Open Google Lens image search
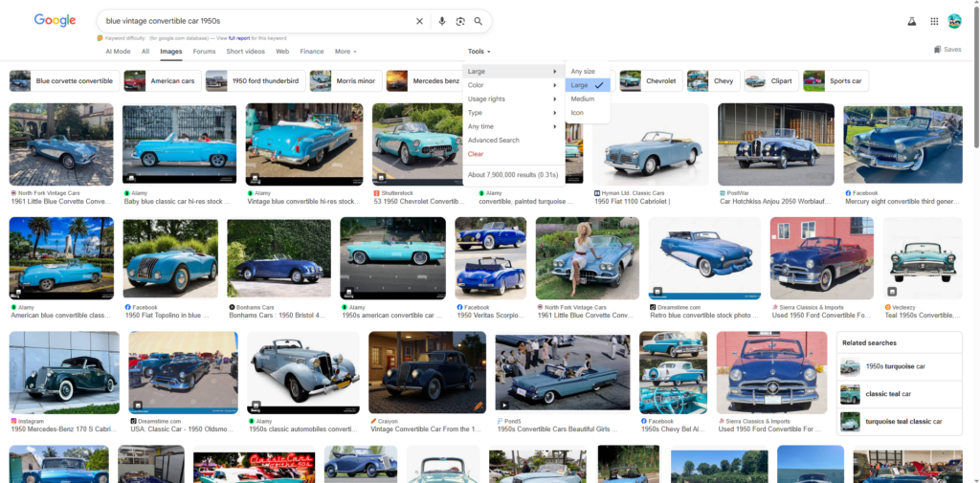Screen dimensions: 980x483 459,21
